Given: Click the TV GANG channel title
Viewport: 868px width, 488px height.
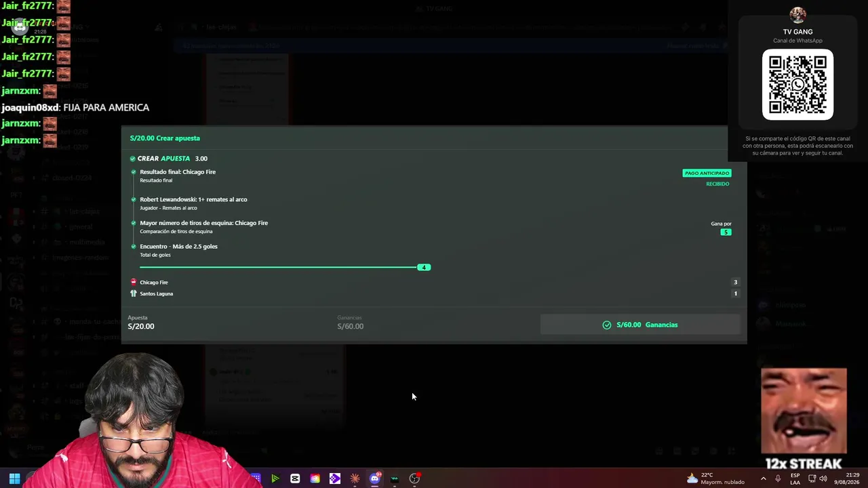Looking at the screenshot, I should coord(797,32).
